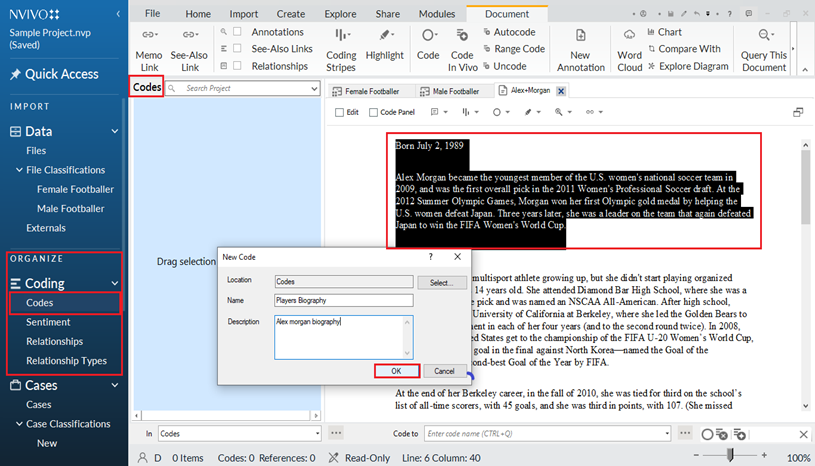
Task: Select the Highlight tool
Action: click(x=384, y=46)
